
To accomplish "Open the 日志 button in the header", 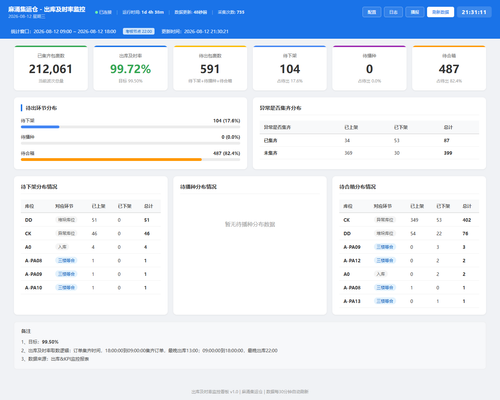I will pos(393,12).
